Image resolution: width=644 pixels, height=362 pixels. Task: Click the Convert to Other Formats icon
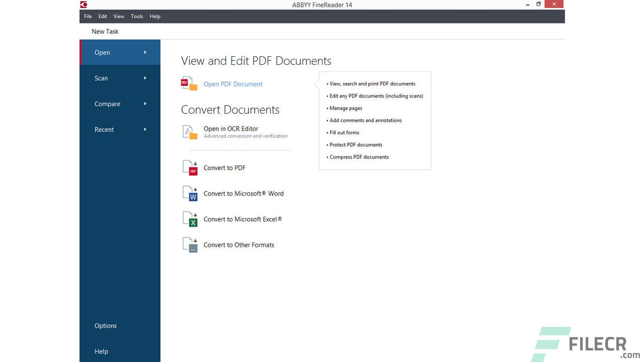point(190,245)
